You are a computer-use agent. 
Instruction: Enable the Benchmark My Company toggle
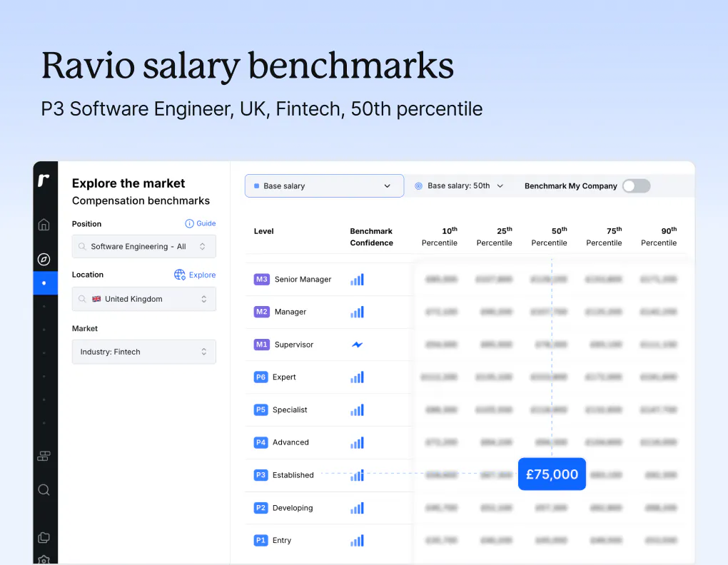[635, 185]
